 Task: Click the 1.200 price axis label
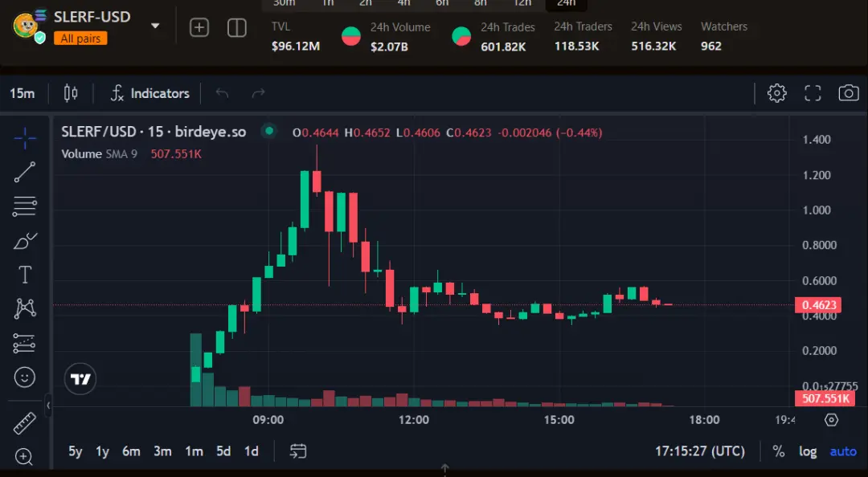pos(817,175)
